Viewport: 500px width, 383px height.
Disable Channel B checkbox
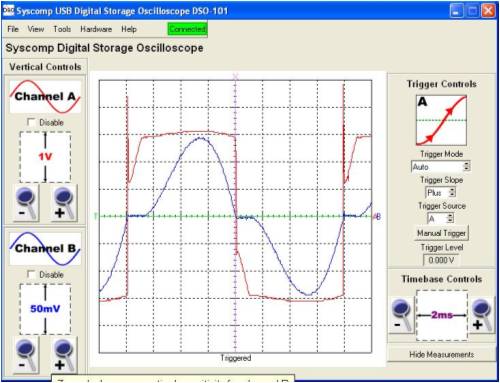31,274
